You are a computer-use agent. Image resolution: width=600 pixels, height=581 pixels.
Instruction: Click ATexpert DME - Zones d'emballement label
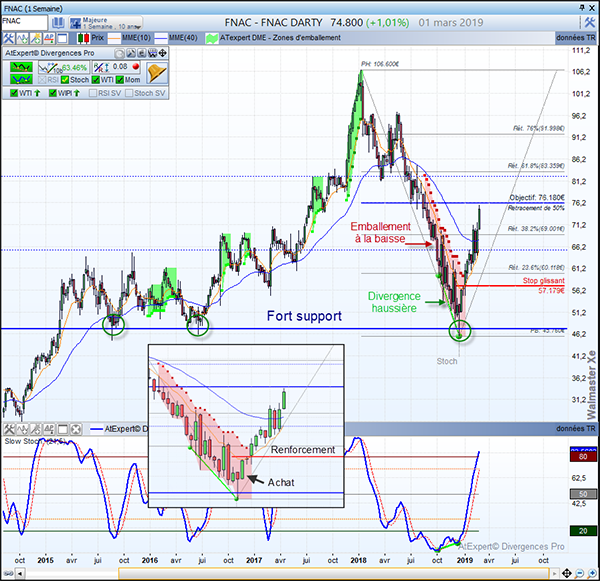280,38
